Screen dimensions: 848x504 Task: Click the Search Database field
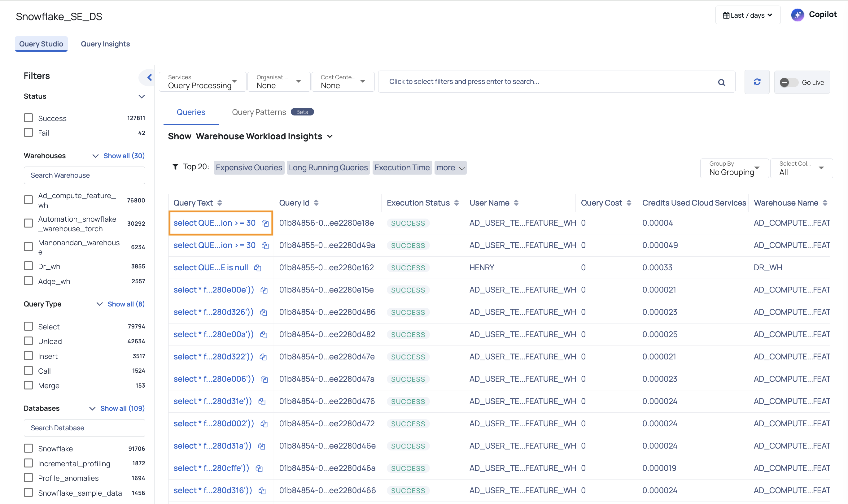pyautogui.click(x=85, y=428)
